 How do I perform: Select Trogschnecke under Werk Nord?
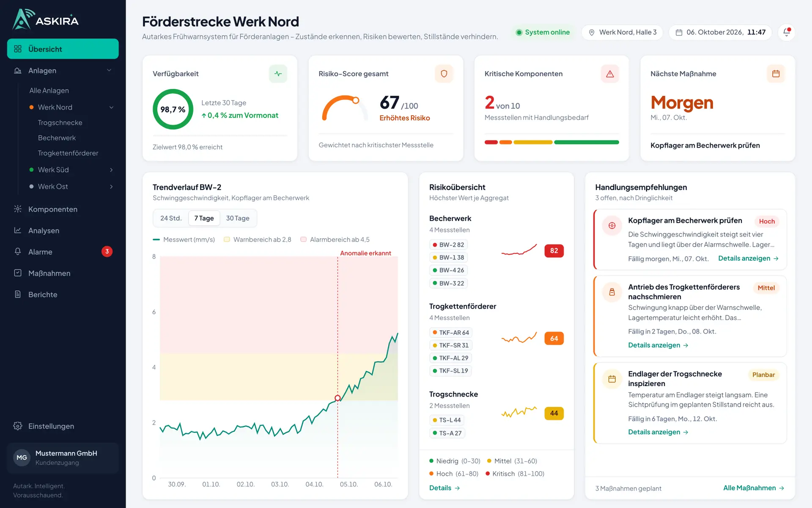point(60,122)
